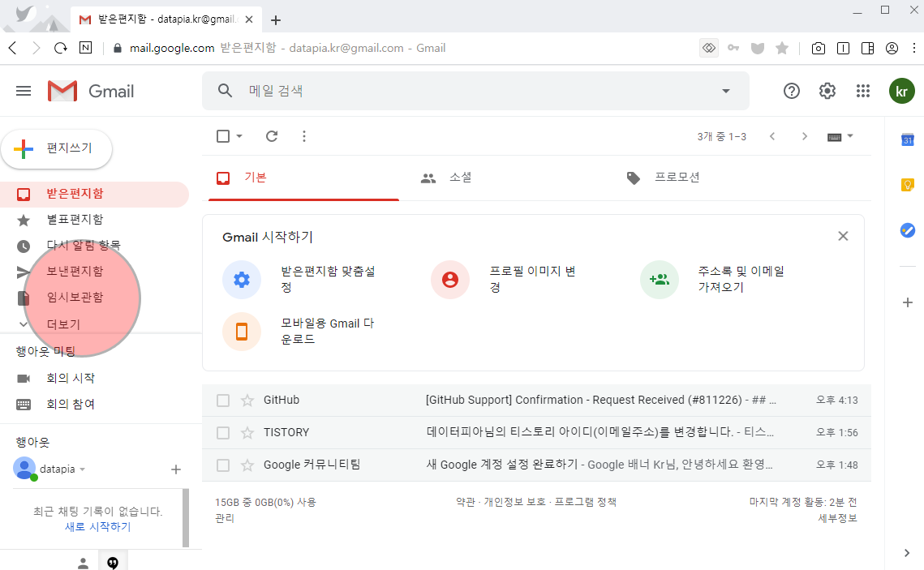Viewport: 924px width, 570px height.
Task: Open the 개인정보 보호 link
Action: click(x=514, y=502)
